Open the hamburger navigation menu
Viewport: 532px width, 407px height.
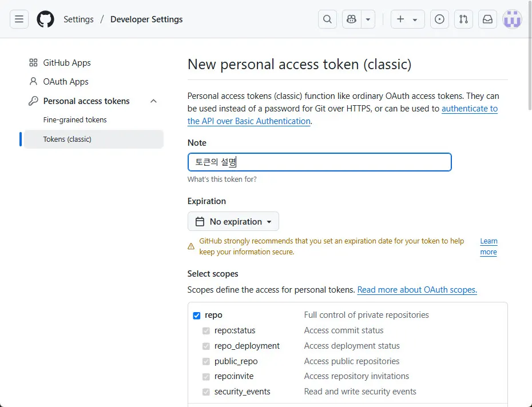click(19, 19)
